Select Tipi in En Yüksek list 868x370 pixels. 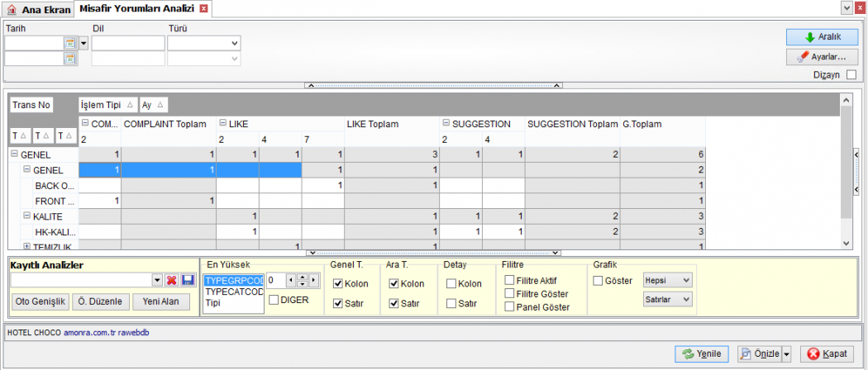[x=233, y=302]
